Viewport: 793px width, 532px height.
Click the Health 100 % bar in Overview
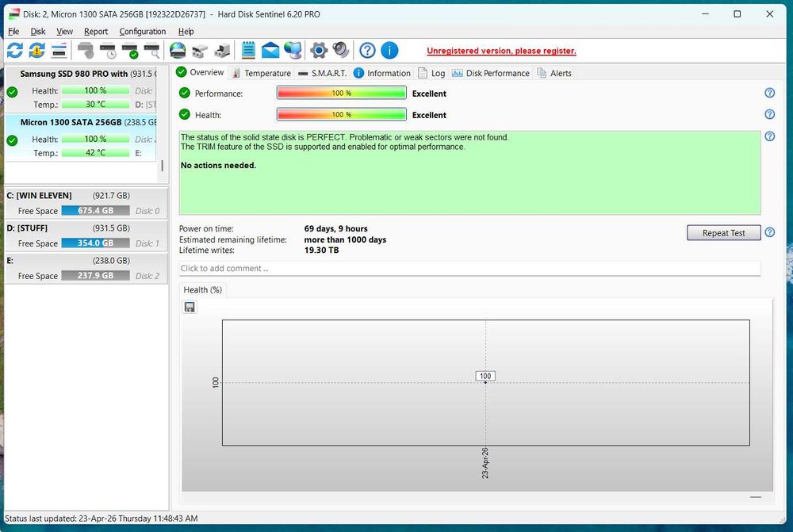pos(341,115)
